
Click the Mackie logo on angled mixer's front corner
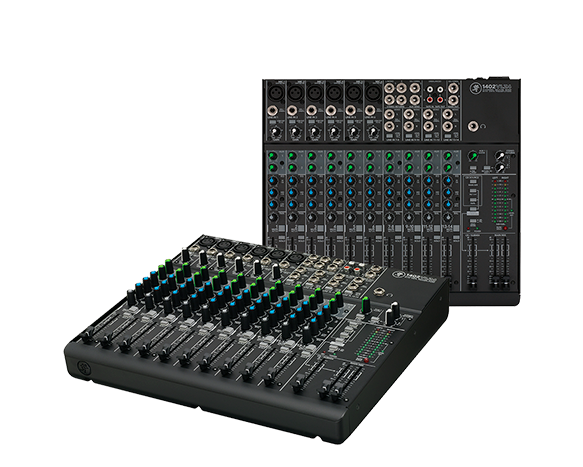(x=83, y=368)
